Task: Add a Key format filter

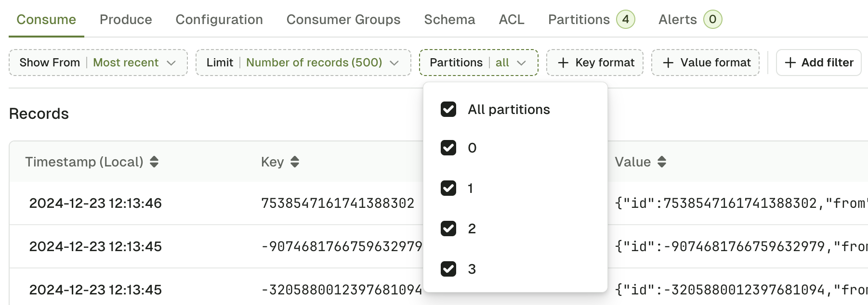Action: [595, 63]
